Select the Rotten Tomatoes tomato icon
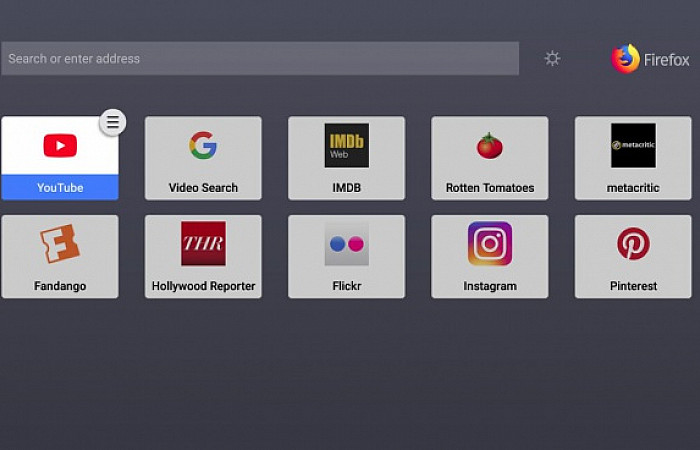This screenshot has width=700, height=450. click(489, 146)
